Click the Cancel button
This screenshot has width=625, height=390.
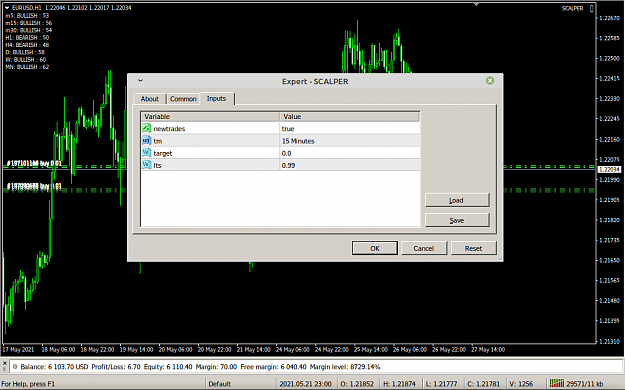424,248
